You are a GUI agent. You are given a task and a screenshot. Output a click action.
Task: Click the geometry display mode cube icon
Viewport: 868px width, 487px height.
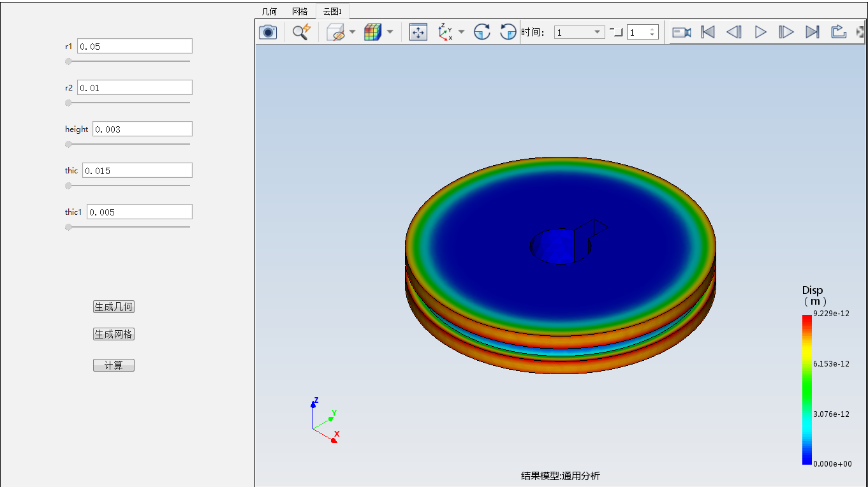[x=335, y=32]
